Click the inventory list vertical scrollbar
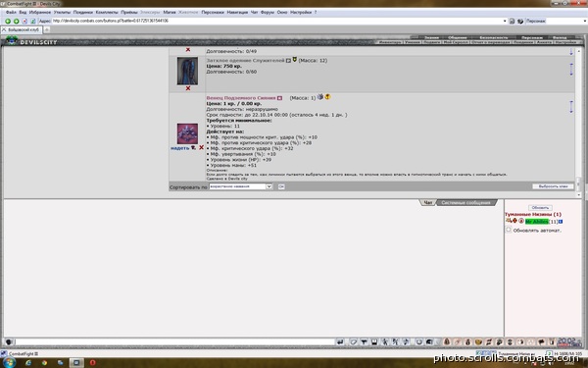 click(578, 123)
